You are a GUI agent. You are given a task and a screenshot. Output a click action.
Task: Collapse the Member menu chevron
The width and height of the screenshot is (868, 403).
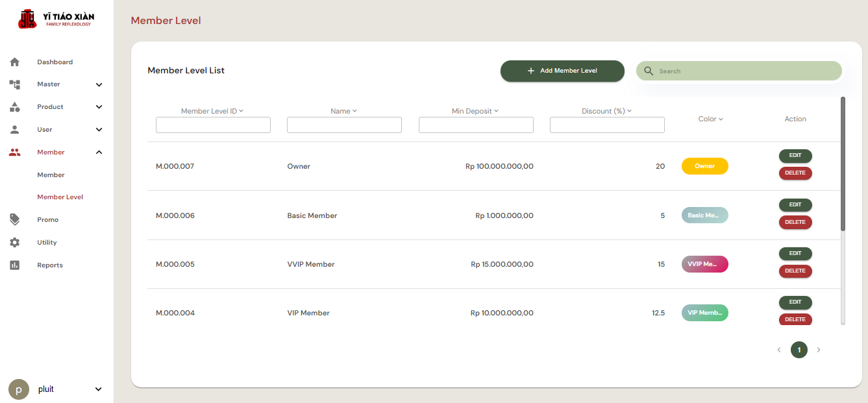[x=99, y=153]
